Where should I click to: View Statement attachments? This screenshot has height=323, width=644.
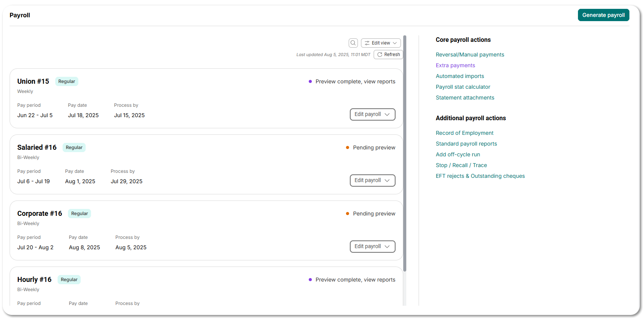(x=465, y=98)
